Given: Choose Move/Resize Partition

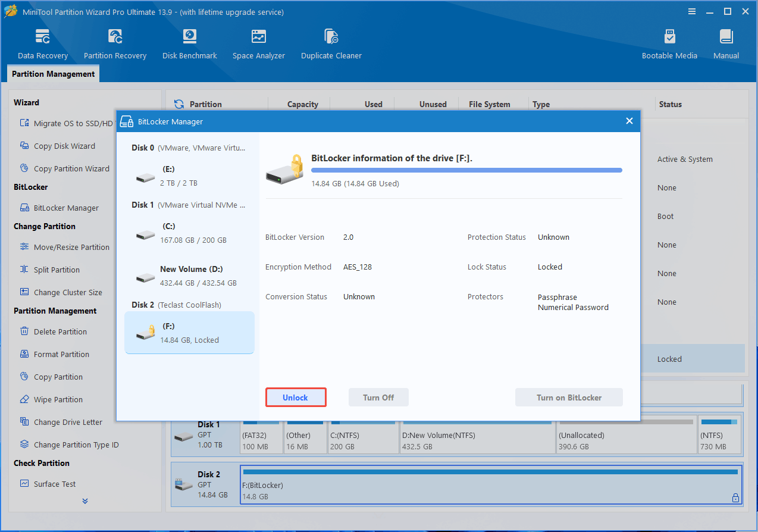Looking at the screenshot, I should (64, 247).
